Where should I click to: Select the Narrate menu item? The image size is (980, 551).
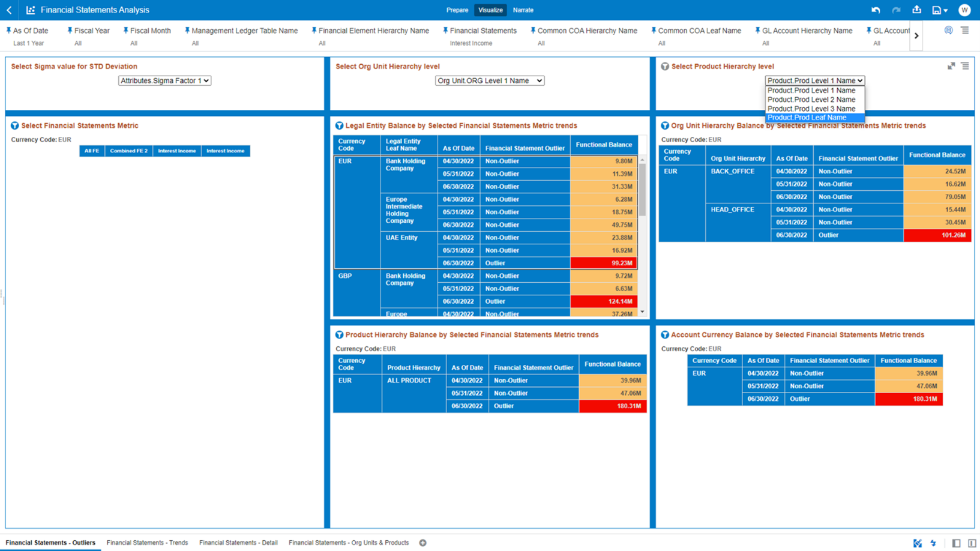pos(522,10)
